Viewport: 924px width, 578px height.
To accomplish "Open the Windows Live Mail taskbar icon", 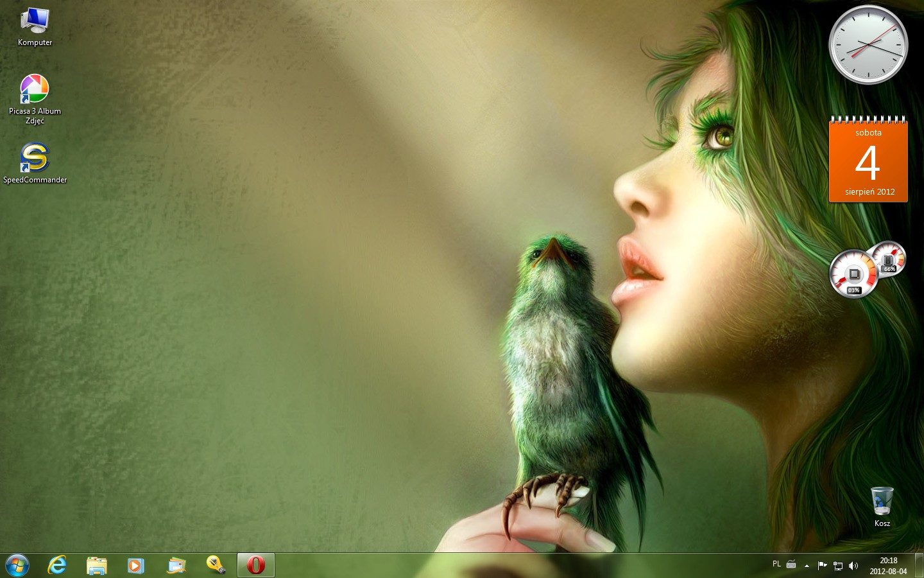I will click(176, 565).
